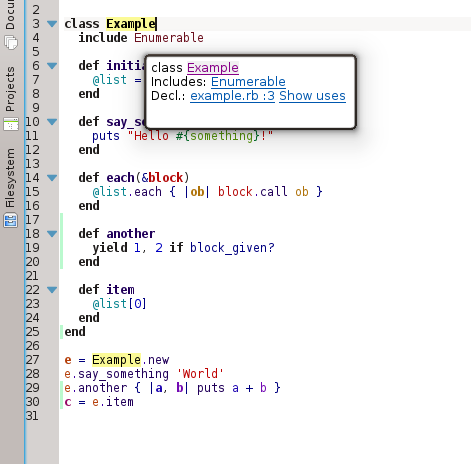The image size is (471, 464).
Task: Click the Example link in tooltip
Action: pos(213,68)
